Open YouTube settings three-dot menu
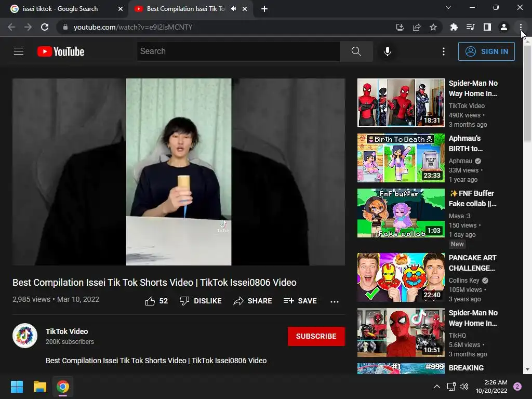 tap(444, 51)
